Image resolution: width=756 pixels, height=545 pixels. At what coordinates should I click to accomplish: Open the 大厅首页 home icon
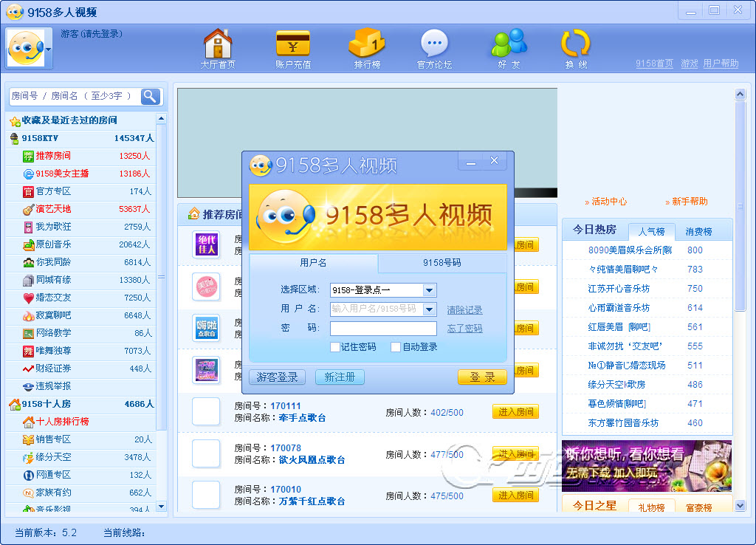[218, 49]
